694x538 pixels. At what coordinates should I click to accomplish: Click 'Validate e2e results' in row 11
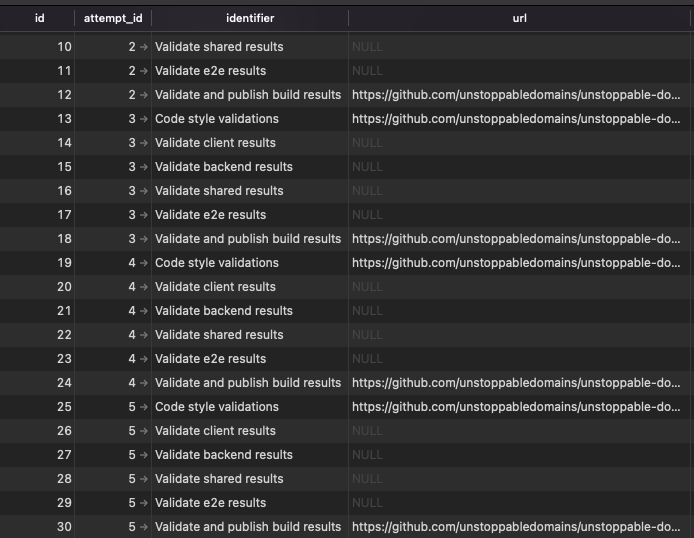[x=210, y=71]
